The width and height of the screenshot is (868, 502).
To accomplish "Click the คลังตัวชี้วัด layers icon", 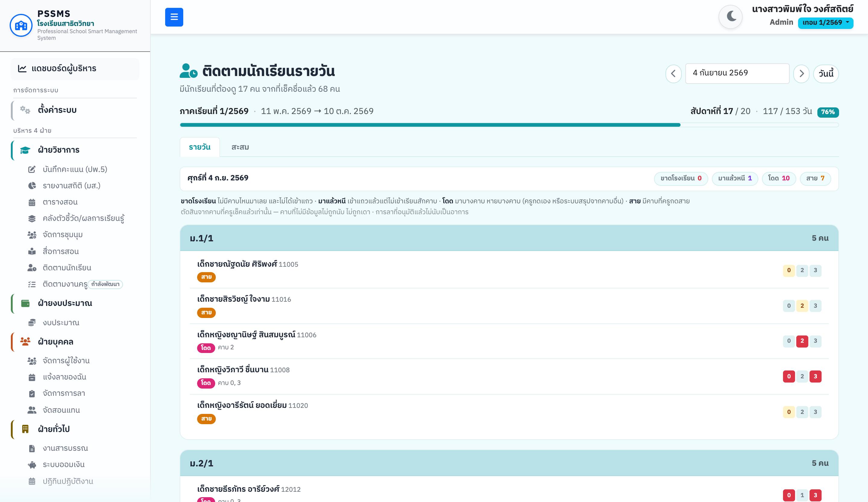I will click(x=32, y=218).
